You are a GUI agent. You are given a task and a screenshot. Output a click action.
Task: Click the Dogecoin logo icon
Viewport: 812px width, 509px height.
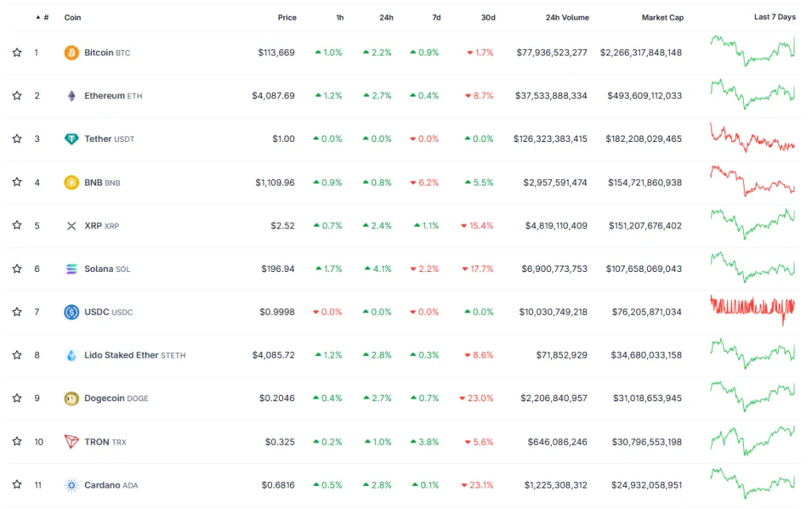click(71, 398)
